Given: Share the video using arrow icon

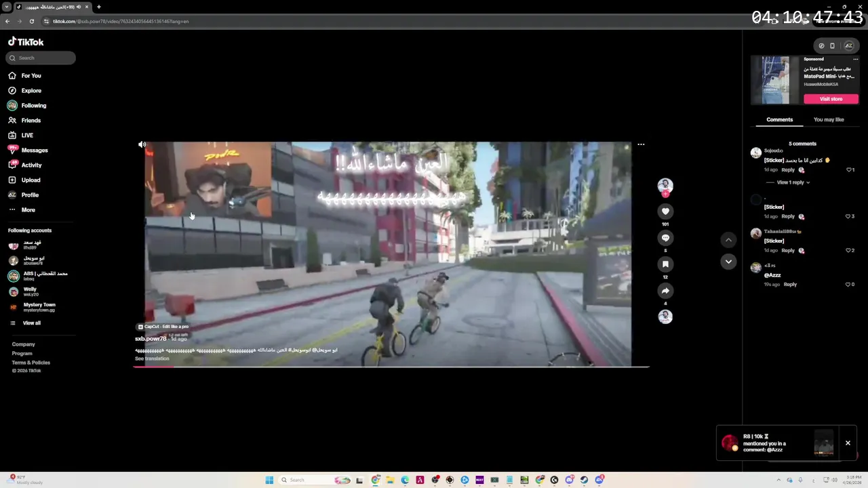Looking at the screenshot, I should click(665, 291).
